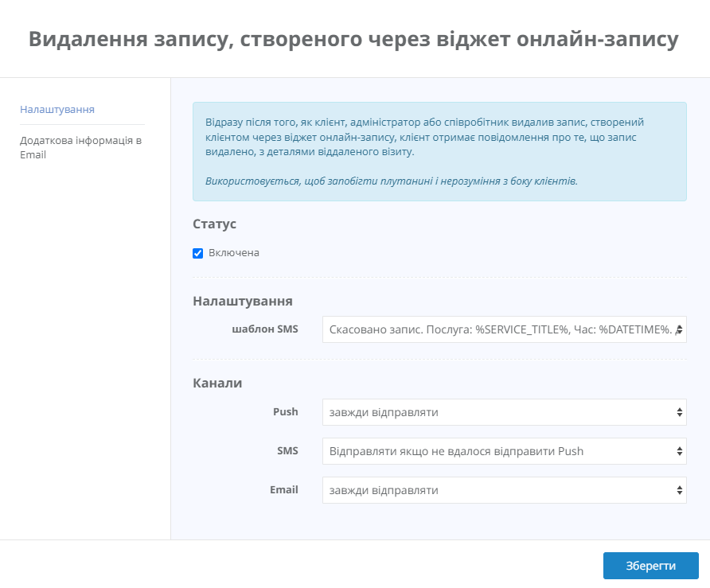Viewport: 710px width, 588px height.
Task: Open the SMS channel dropdown
Action: pos(505,451)
